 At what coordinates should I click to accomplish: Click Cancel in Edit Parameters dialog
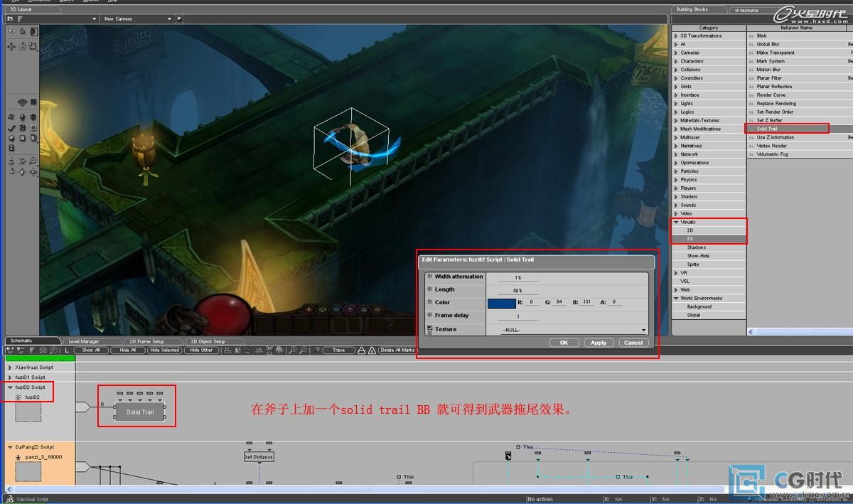pyautogui.click(x=633, y=343)
